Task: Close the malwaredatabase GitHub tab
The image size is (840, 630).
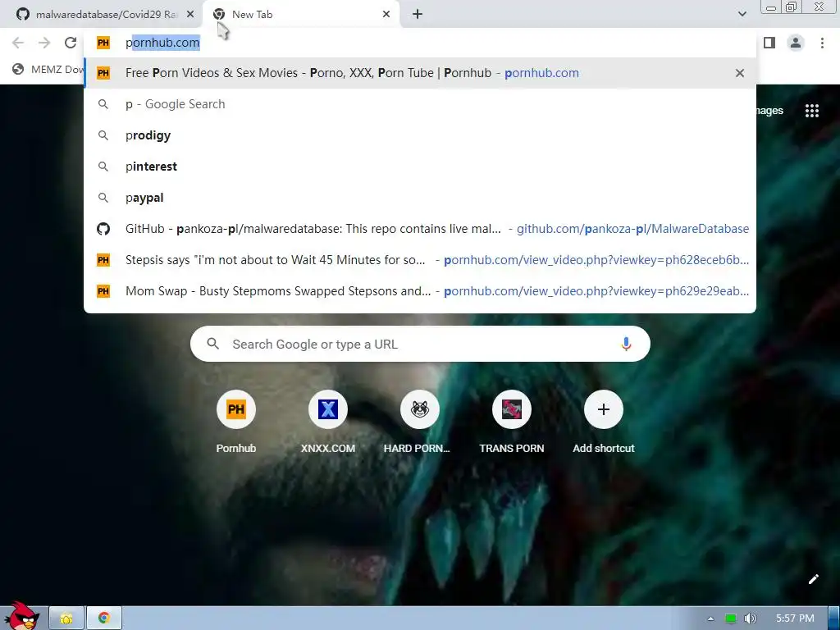Action: [190, 15]
